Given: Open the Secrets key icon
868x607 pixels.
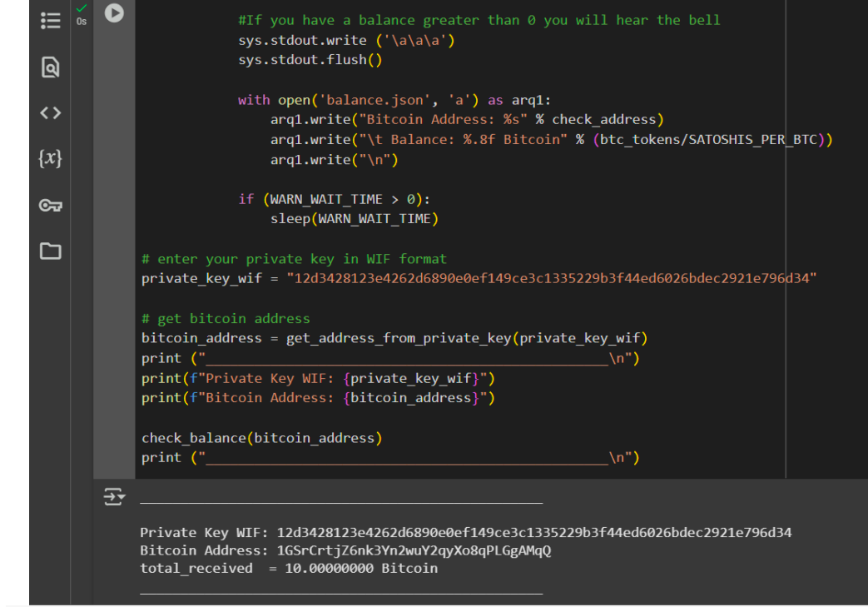Looking at the screenshot, I should pyautogui.click(x=51, y=206).
